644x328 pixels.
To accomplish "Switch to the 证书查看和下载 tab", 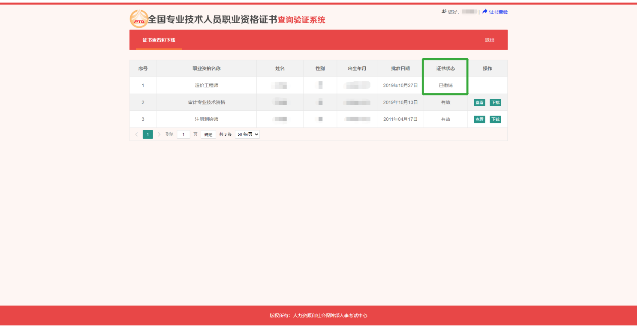I will 159,40.
